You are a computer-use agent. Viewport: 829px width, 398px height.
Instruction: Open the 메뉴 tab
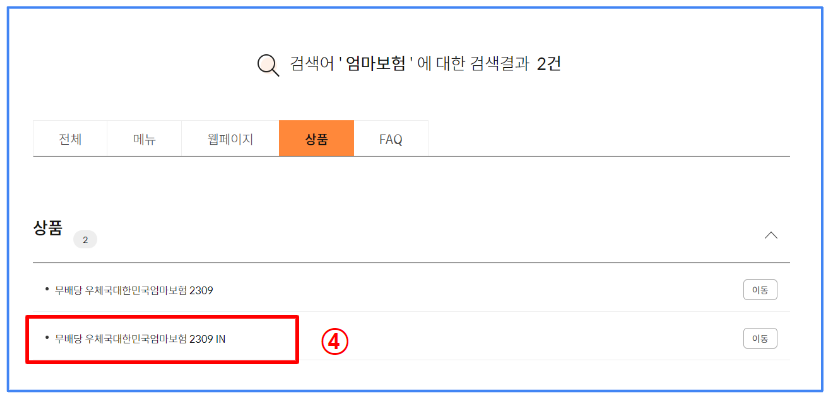coord(144,139)
